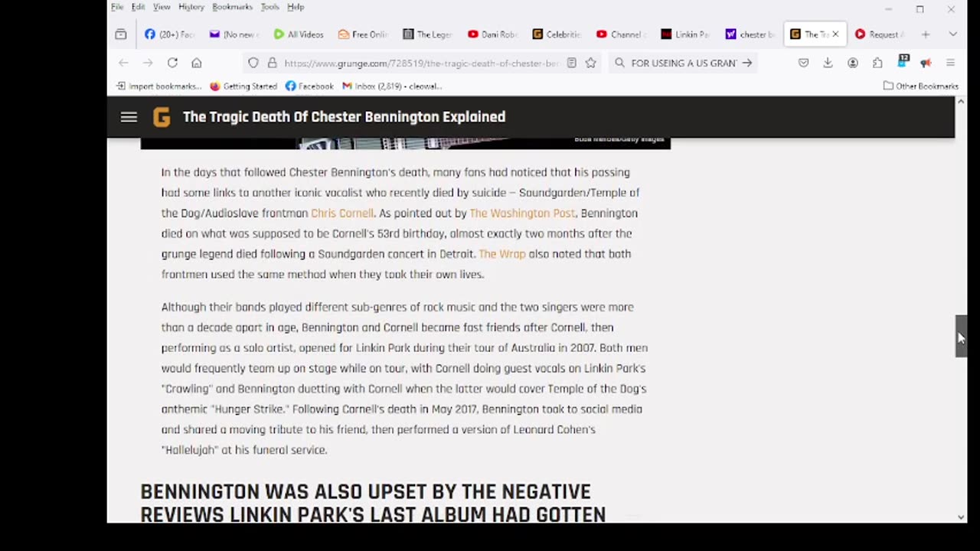The image size is (980, 551).
Task: Open the History menu
Action: (191, 7)
